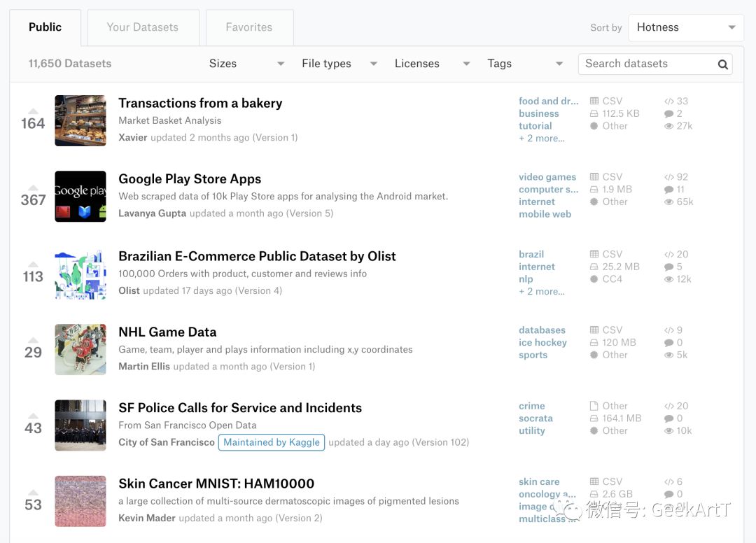Click comments icon for SF Police Calls
The height and width of the screenshot is (543, 756).
pos(668,418)
